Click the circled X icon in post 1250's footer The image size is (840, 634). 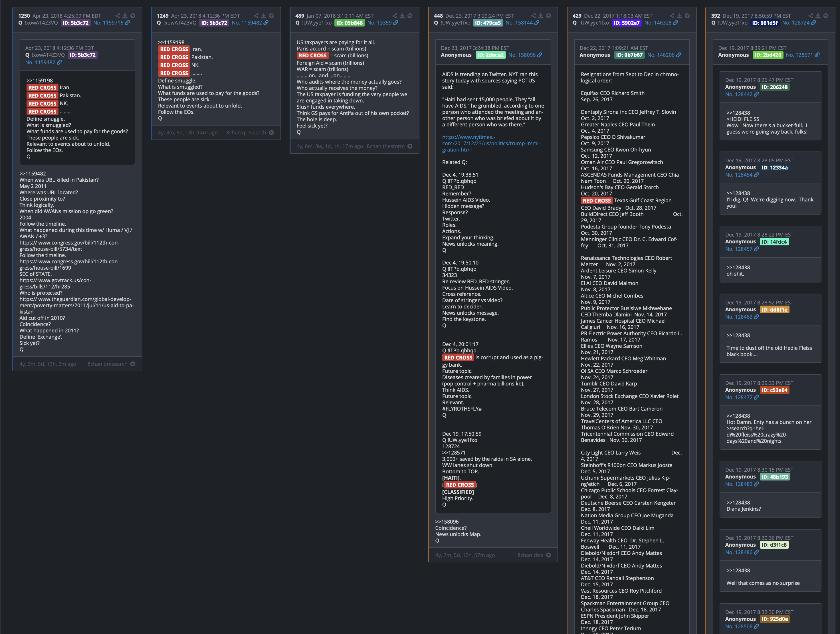132,364
